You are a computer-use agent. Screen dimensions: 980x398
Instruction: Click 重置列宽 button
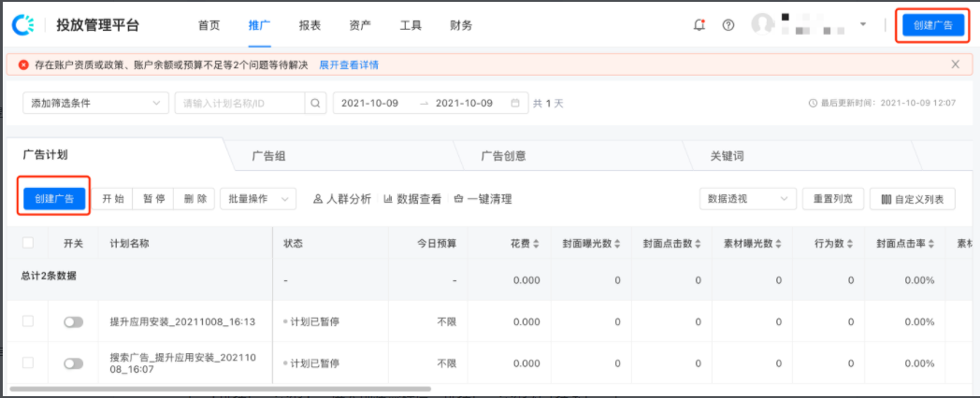pyautogui.click(x=833, y=199)
